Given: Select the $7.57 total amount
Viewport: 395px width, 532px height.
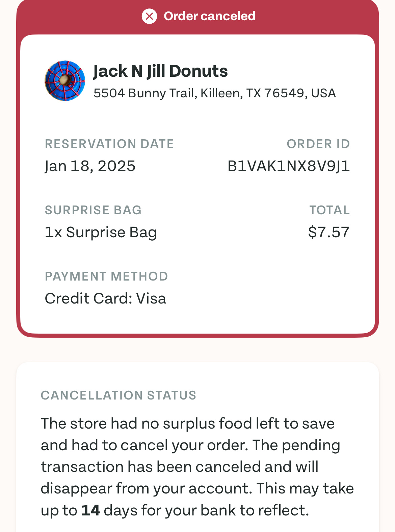Looking at the screenshot, I should pyautogui.click(x=328, y=232).
